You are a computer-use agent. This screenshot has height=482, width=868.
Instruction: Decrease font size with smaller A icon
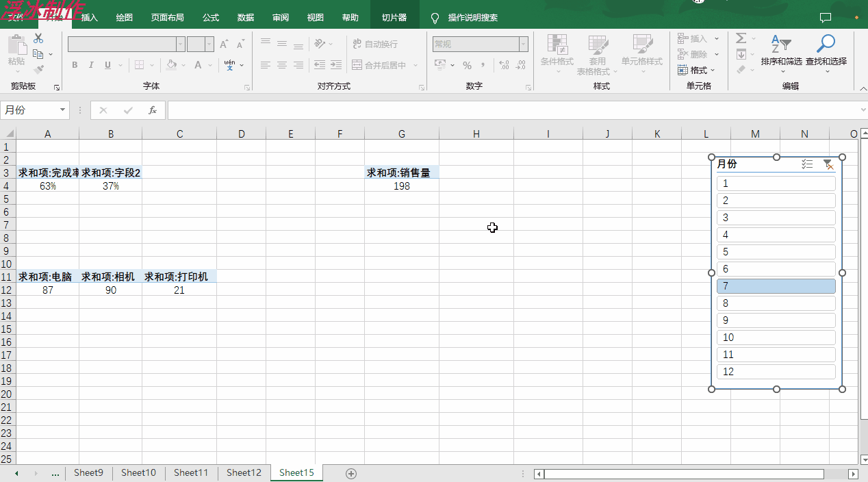click(240, 45)
